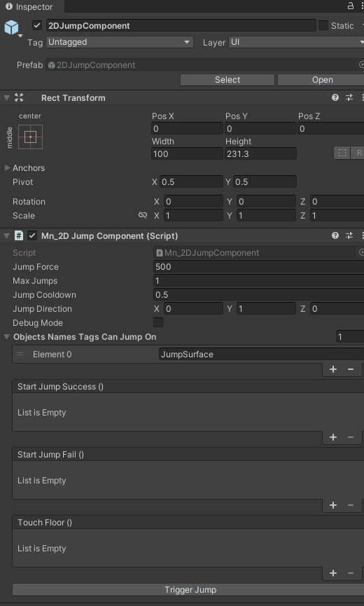Click the Height field showing 231.3
The image size is (364, 606).
coord(260,153)
